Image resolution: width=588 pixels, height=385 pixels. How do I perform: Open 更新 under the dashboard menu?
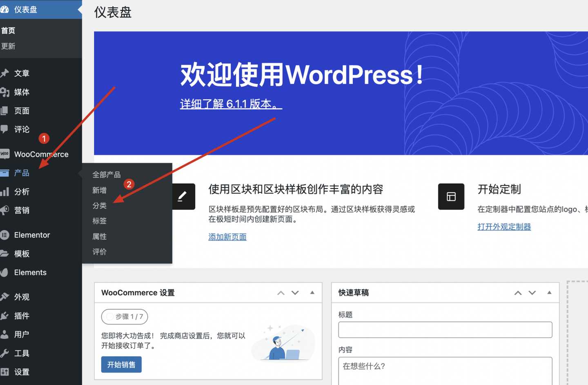point(8,46)
